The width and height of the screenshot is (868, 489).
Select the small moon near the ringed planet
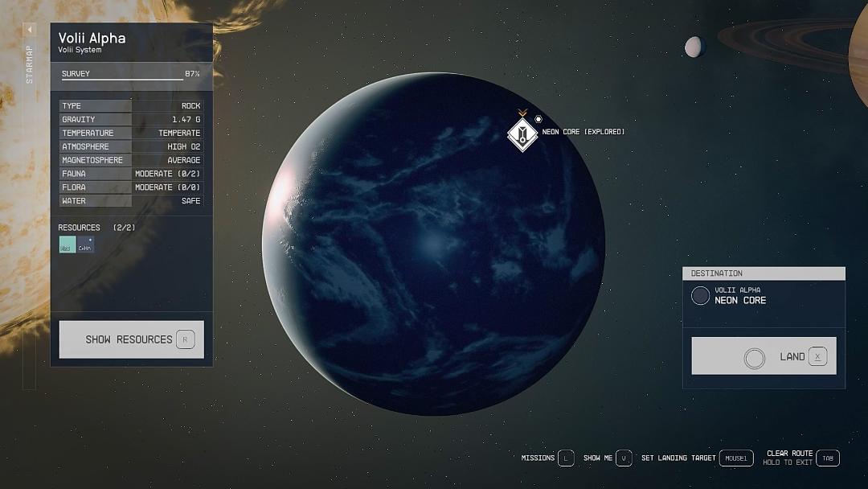tap(694, 47)
